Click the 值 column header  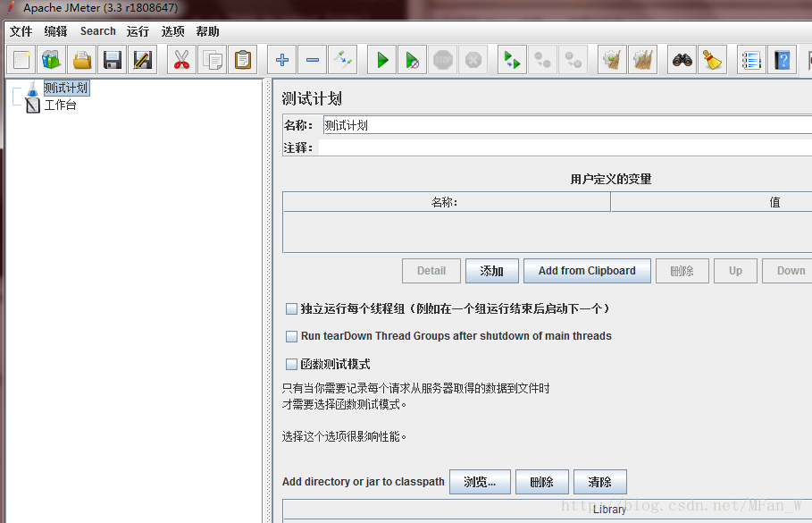(712, 202)
